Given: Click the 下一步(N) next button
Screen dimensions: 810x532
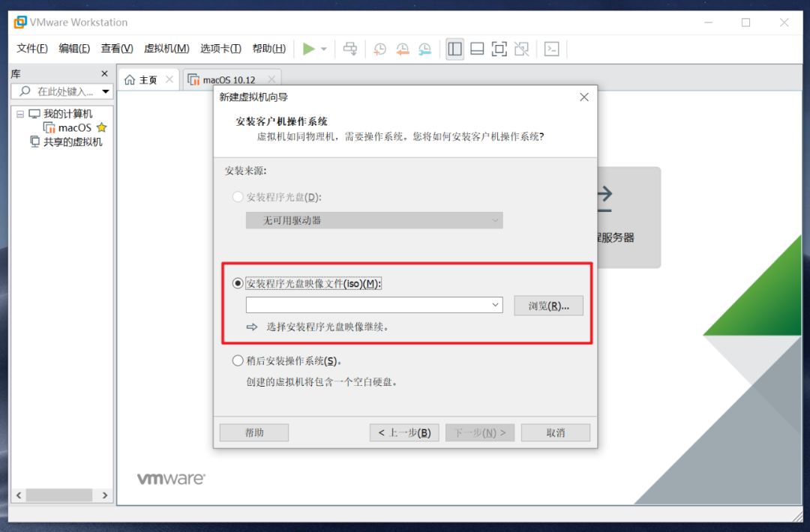Looking at the screenshot, I should tap(480, 432).
